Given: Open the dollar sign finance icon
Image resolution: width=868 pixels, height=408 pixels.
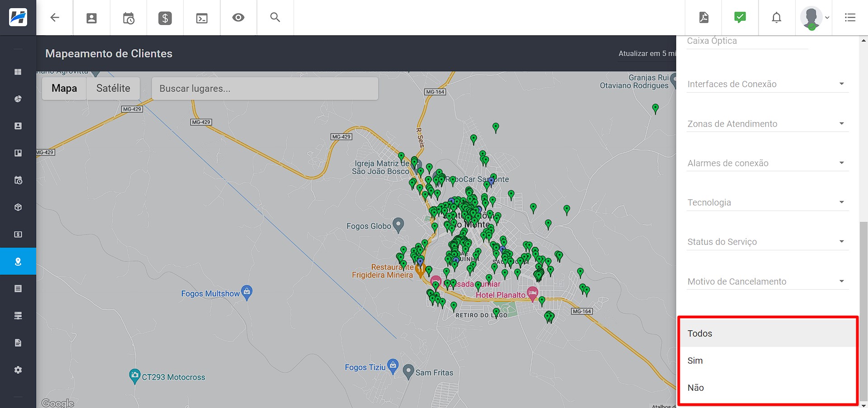Looking at the screenshot, I should (x=165, y=18).
